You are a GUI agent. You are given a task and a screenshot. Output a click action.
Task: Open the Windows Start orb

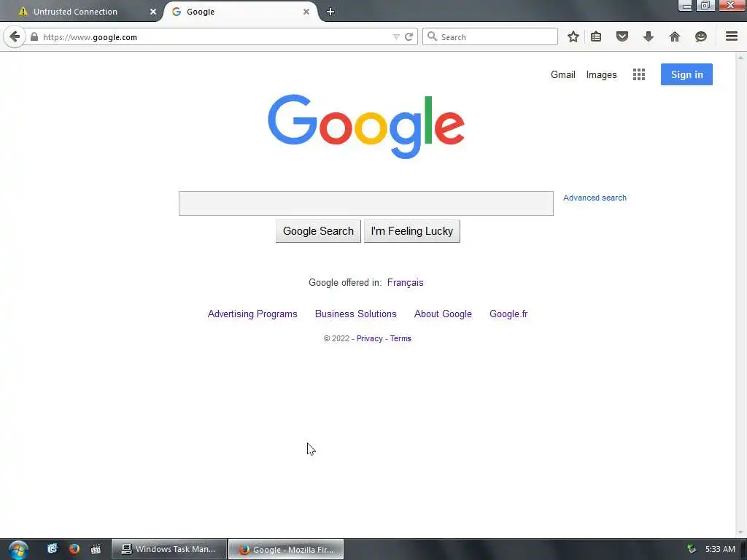18,550
